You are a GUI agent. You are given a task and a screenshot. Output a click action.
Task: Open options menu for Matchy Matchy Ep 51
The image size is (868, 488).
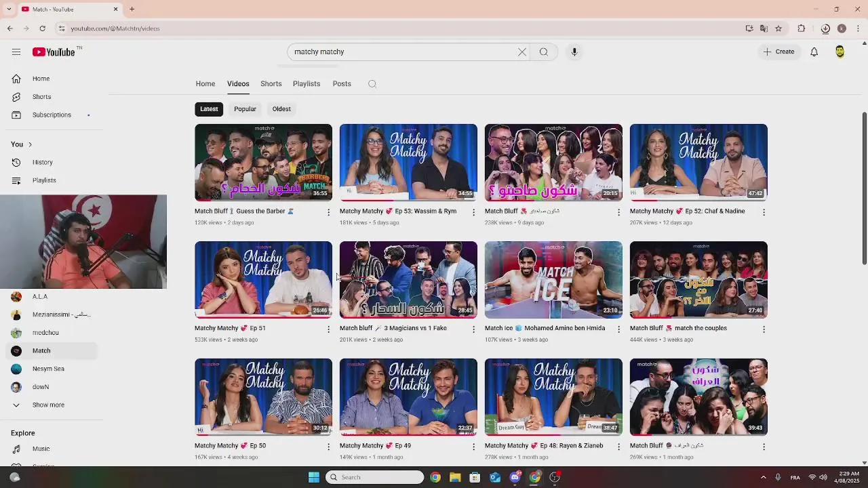click(329, 329)
